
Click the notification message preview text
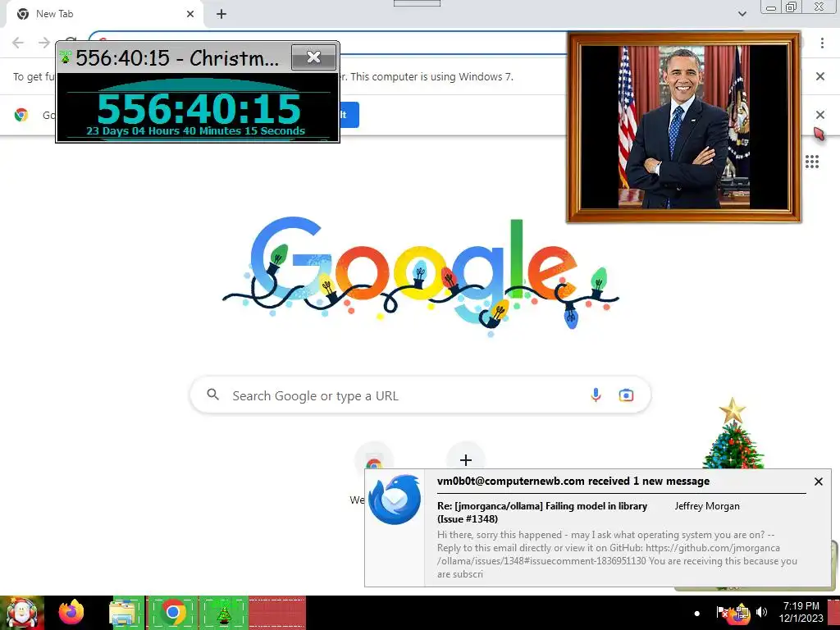point(617,555)
